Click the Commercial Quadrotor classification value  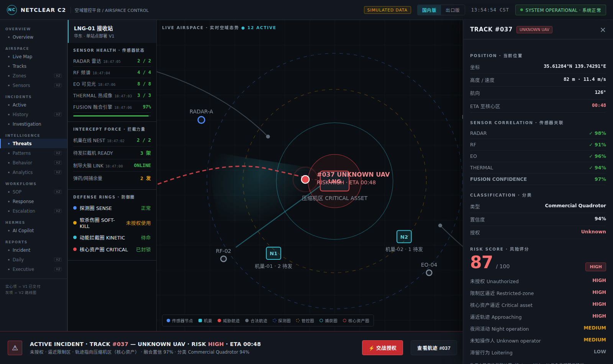[575, 206]
